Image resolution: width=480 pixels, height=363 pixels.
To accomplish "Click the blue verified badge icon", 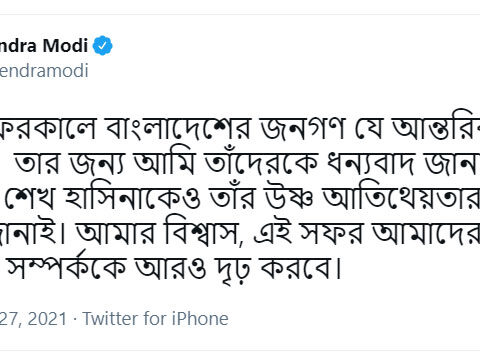I will (103, 45).
